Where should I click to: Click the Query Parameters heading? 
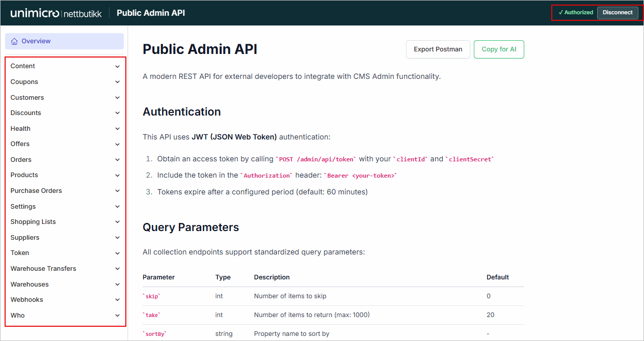(x=191, y=228)
